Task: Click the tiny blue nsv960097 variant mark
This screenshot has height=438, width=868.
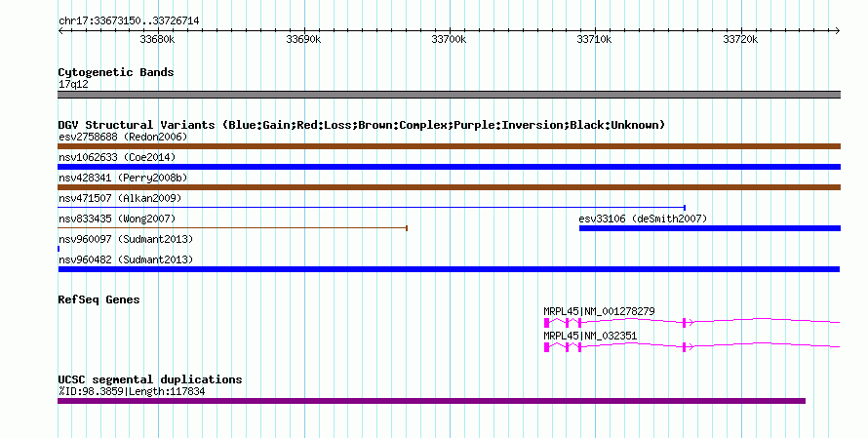Action: 59,249
